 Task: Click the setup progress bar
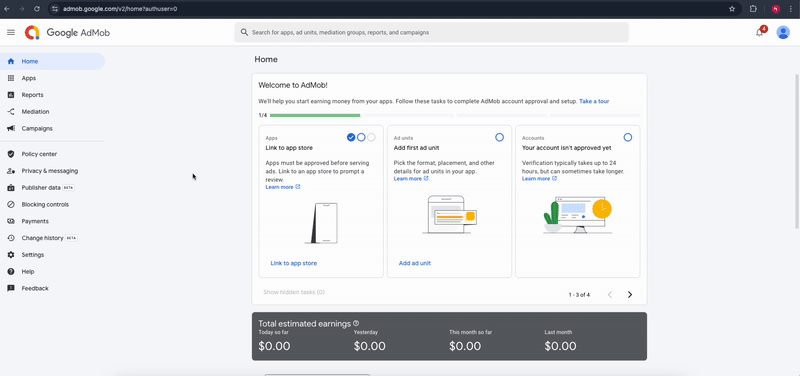pos(455,115)
